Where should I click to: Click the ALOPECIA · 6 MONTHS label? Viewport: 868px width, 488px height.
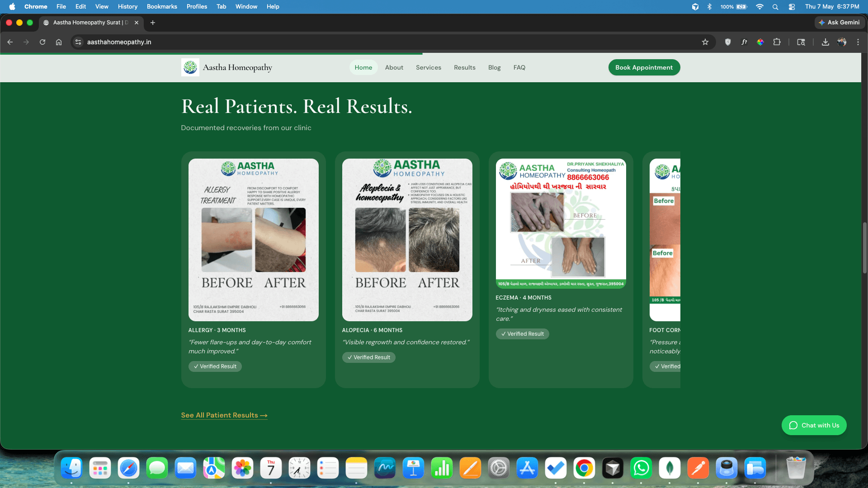click(x=372, y=330)
